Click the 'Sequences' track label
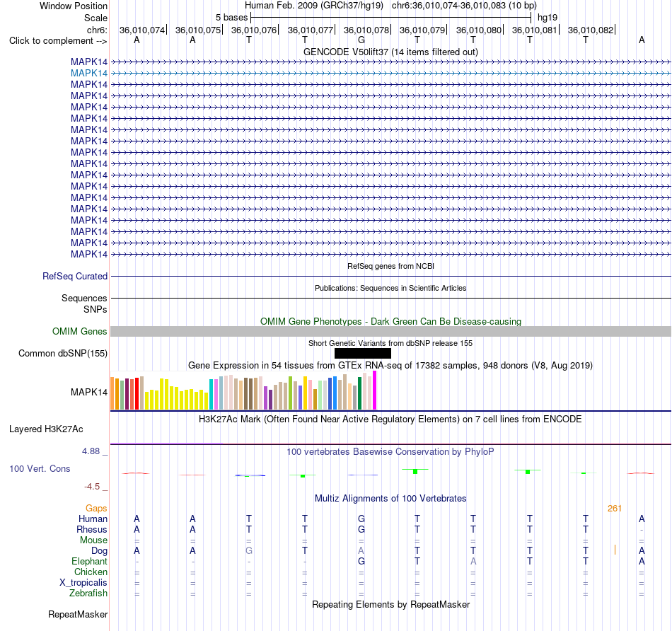Viewport: 672px width, 631px height. pyautogui.click(x=84, y=298)
